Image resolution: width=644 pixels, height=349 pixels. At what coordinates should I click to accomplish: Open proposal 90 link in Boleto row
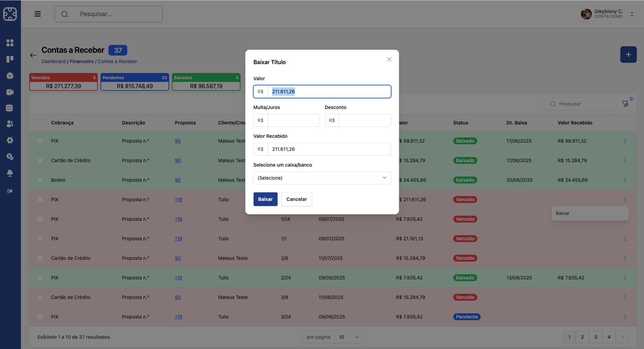point(178,180)
